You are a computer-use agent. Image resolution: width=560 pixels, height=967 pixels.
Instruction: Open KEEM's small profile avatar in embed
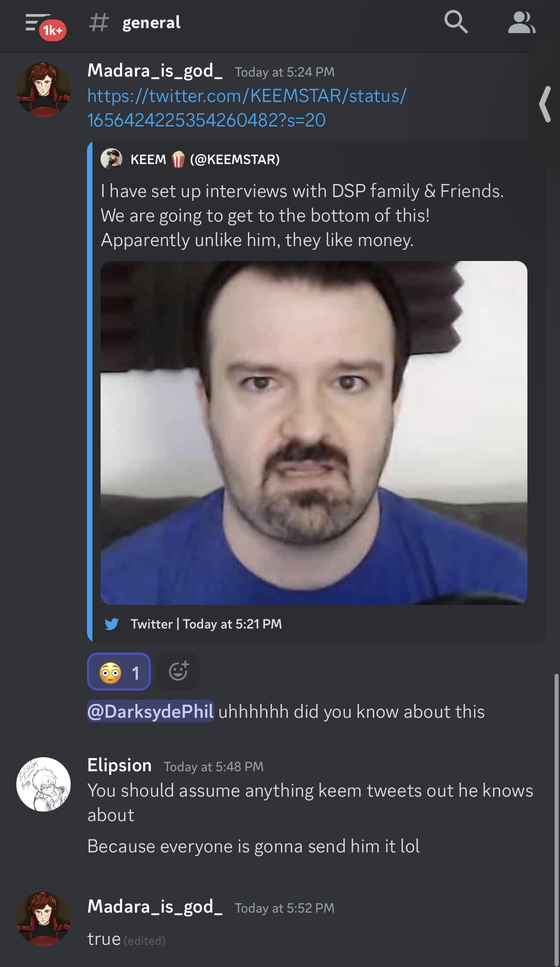[111, 159]
